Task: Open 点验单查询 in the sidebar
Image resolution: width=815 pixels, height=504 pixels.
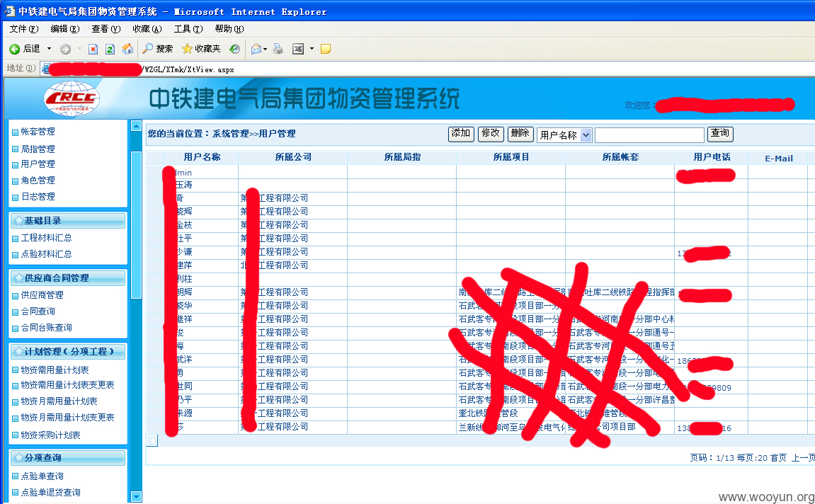Action: coord(42,476)
